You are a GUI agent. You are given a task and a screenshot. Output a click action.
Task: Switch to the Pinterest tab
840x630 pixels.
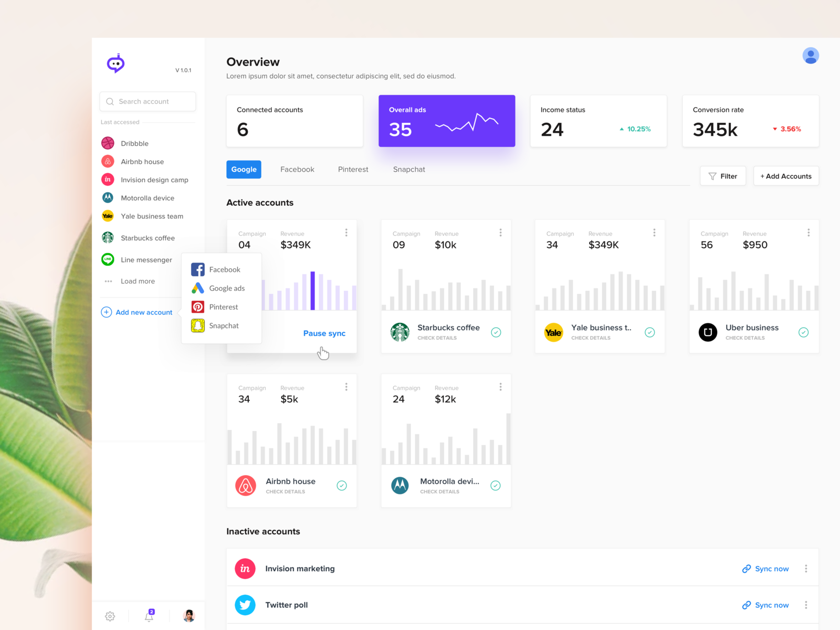pyautogui.click(x=353, y=170)
